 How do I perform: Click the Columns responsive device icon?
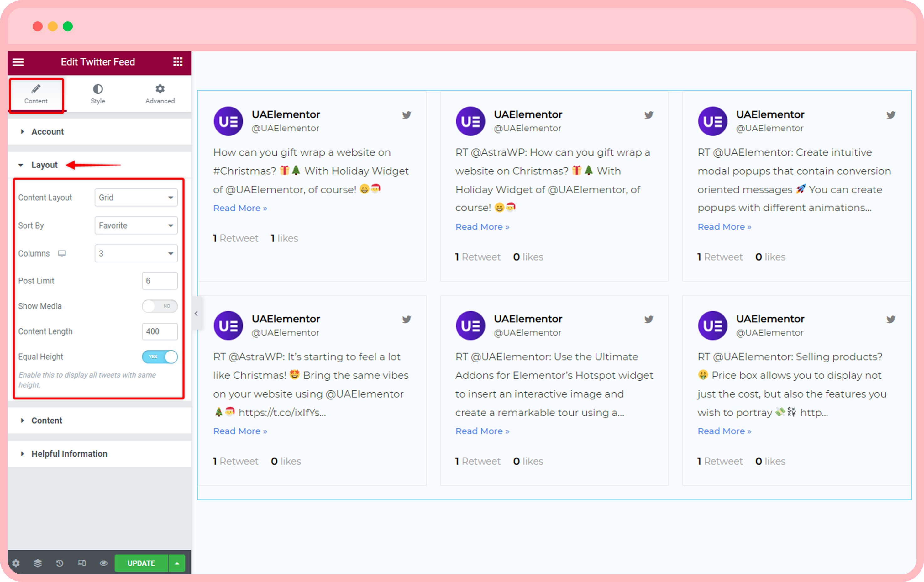(x=62, y=253)
